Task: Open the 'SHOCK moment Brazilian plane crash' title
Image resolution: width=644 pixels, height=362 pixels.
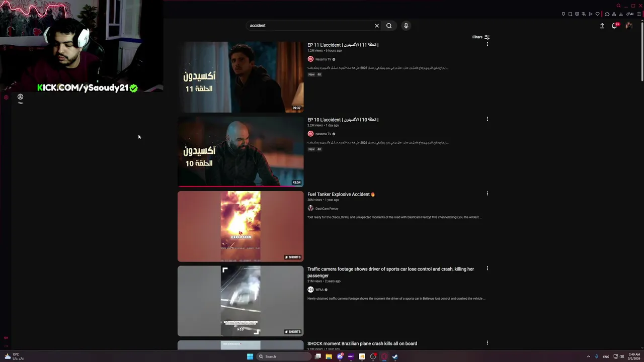Action: click(362, 344)
